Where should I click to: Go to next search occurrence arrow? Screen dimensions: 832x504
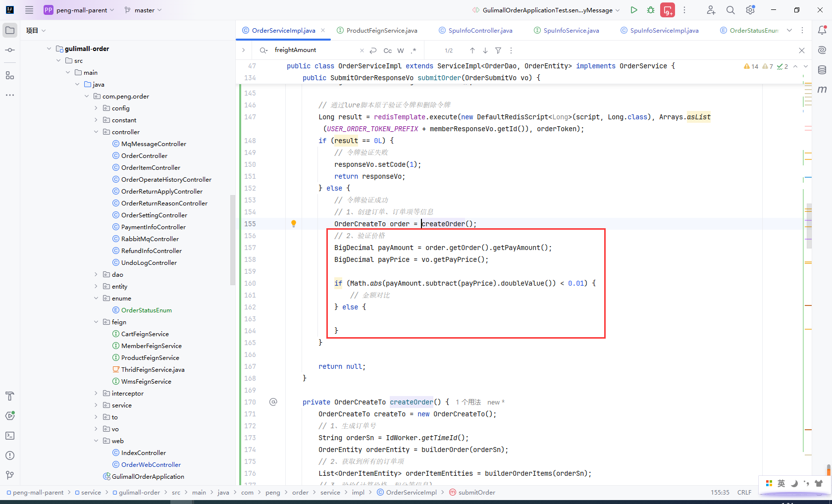pyautogui.click(x=485, y=50)
